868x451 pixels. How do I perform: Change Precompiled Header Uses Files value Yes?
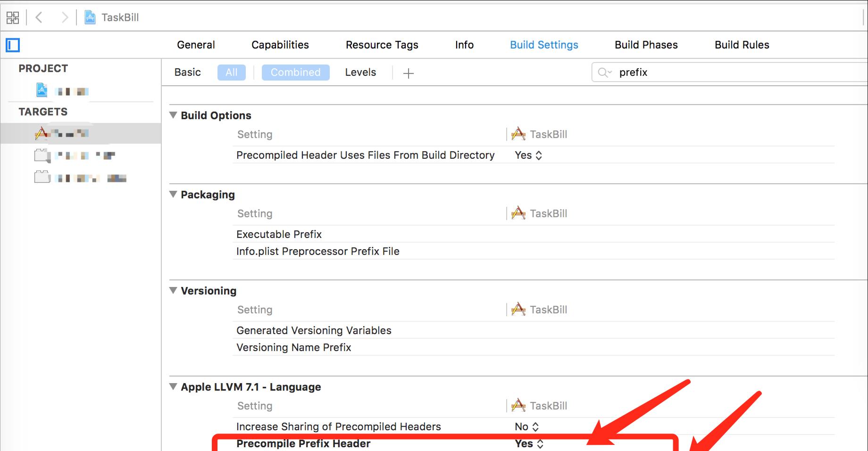pos(528,155)
